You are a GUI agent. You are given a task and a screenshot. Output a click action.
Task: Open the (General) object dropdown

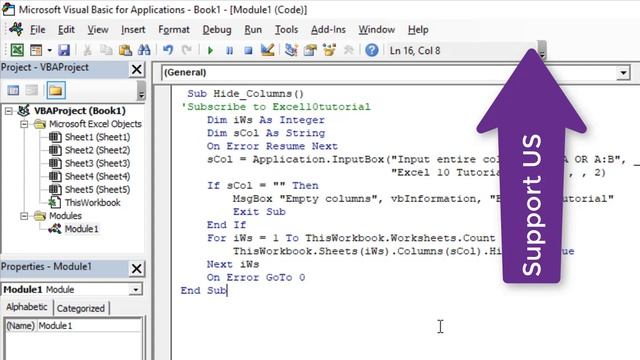pyautogui.click(x=623, y=73)
